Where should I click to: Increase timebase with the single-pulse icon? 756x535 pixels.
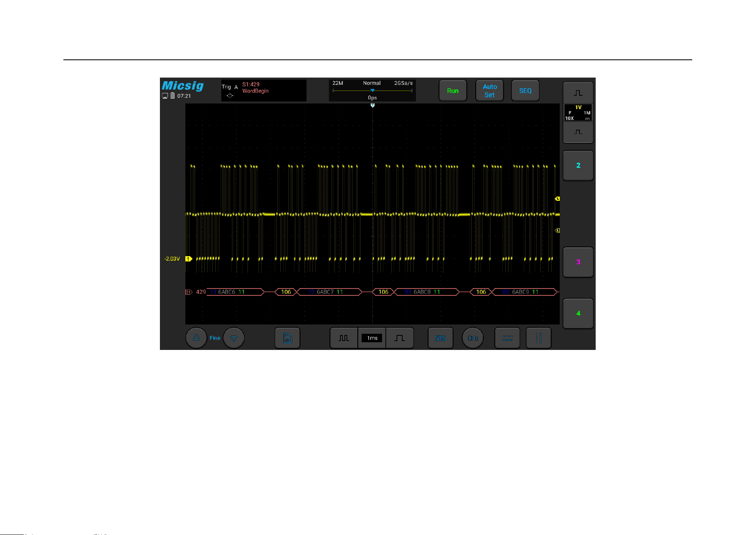click(x=399, y=338)
